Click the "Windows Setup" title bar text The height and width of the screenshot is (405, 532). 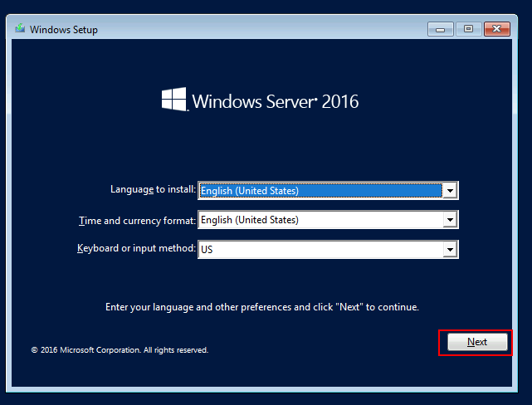[64, 30]
